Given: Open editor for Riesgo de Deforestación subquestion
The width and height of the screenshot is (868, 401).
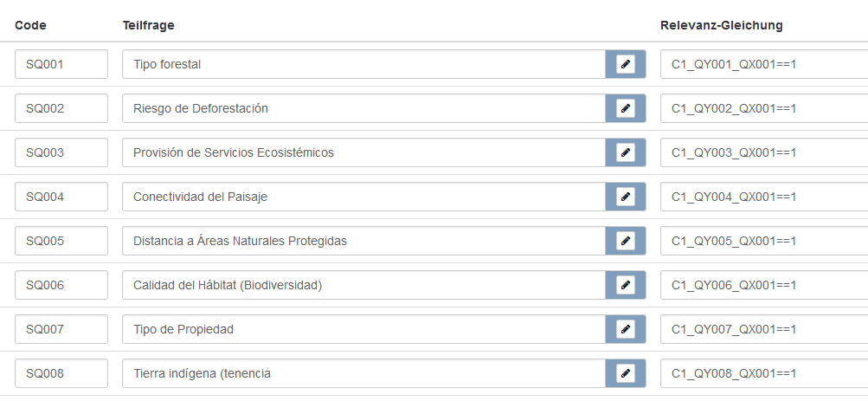Looking at the screenshot, I should pos(626,108).
